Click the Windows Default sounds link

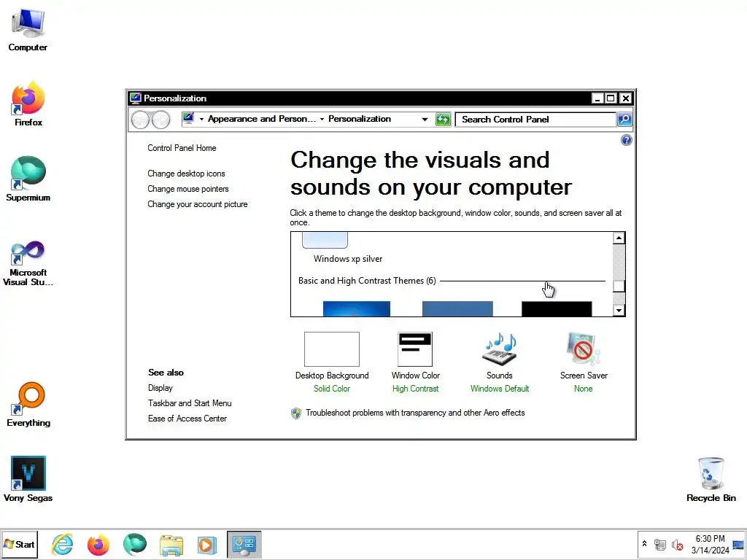pyautogui.click(x=499, y=389)
